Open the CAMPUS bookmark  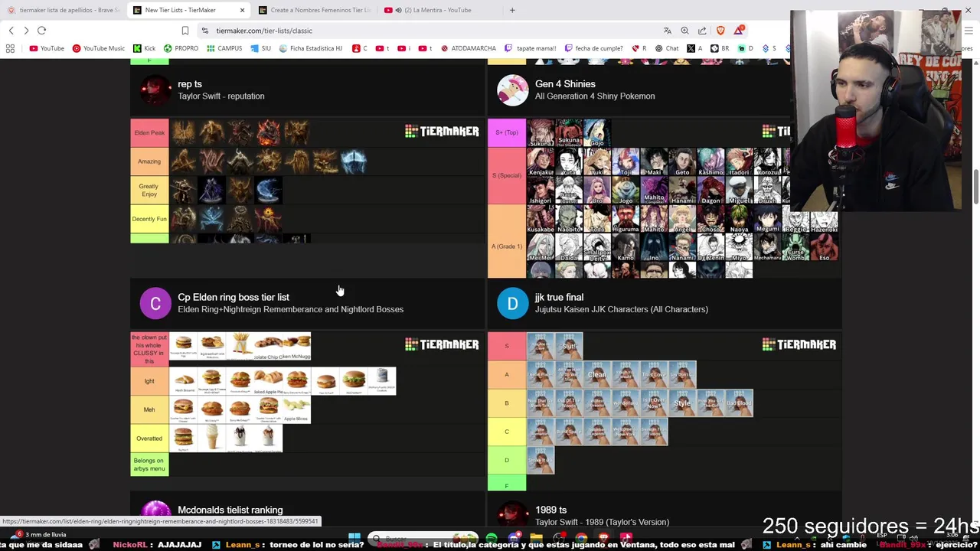[x=224, y=48]
